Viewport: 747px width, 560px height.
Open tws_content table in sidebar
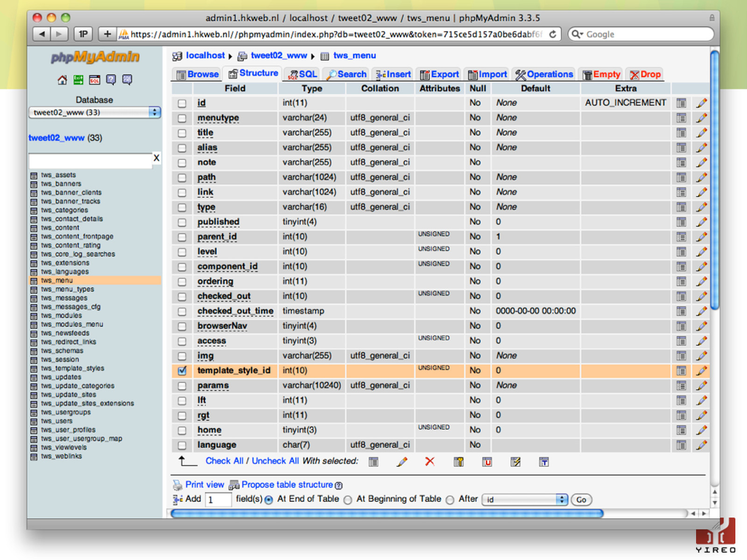click(x=60, y=228)
